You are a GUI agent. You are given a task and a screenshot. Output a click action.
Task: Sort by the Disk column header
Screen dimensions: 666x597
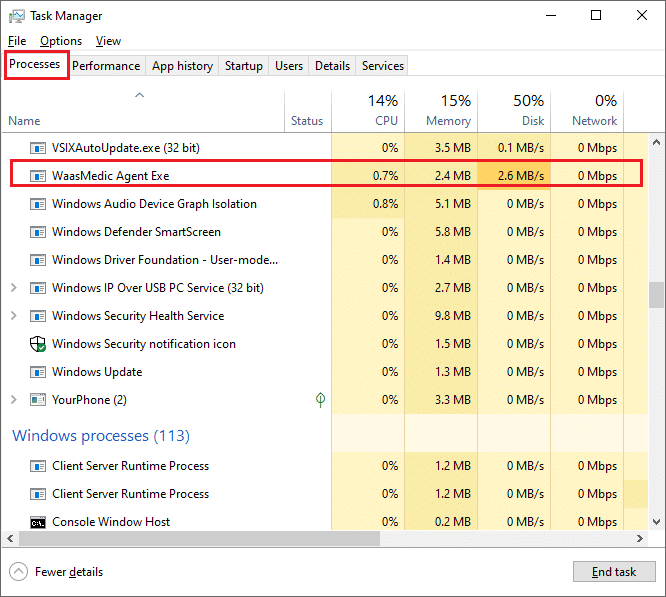coord(514,111)
